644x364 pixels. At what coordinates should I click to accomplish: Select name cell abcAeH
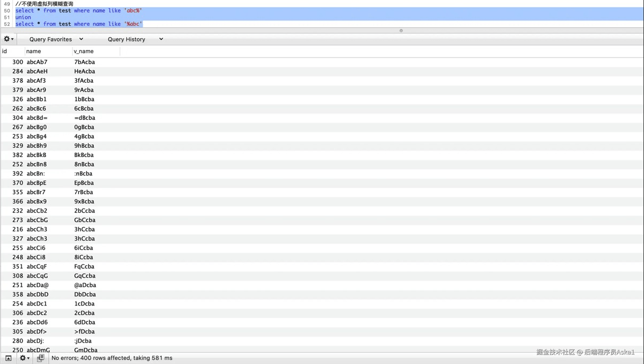tap(37, 71)
